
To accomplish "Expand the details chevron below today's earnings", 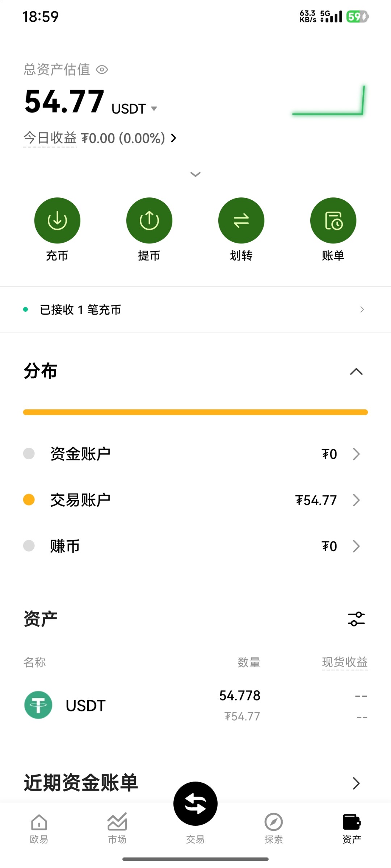I will [x=195, y=174].
